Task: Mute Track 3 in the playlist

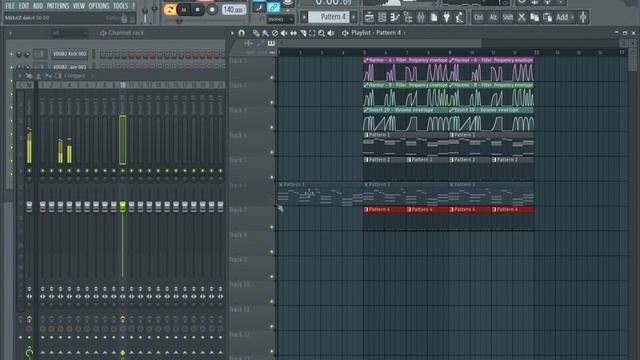Action: (272, 127)
